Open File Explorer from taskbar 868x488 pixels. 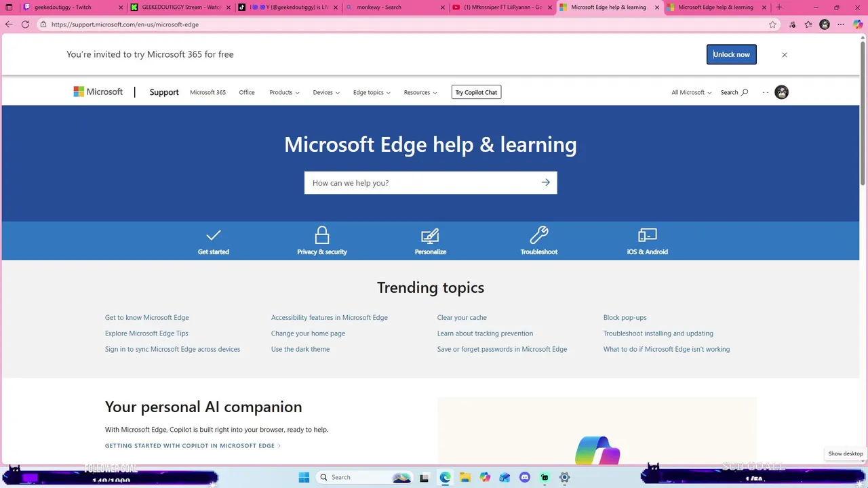(465, 477)
